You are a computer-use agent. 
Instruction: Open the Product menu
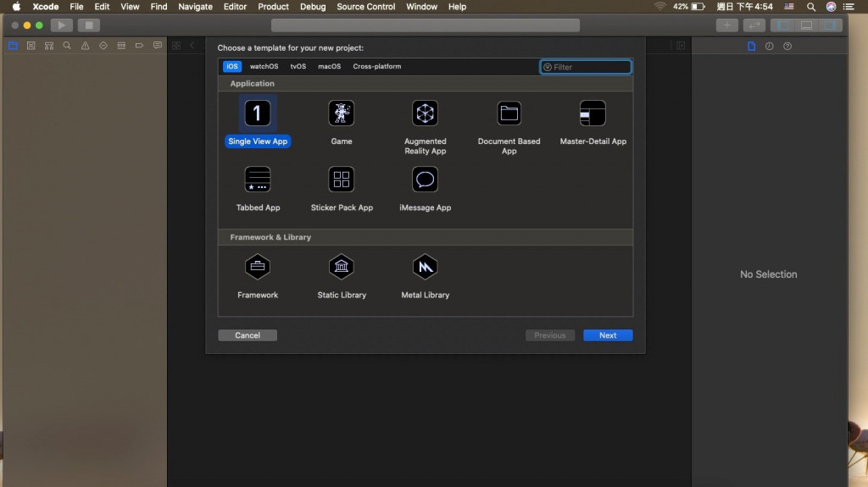274,7
